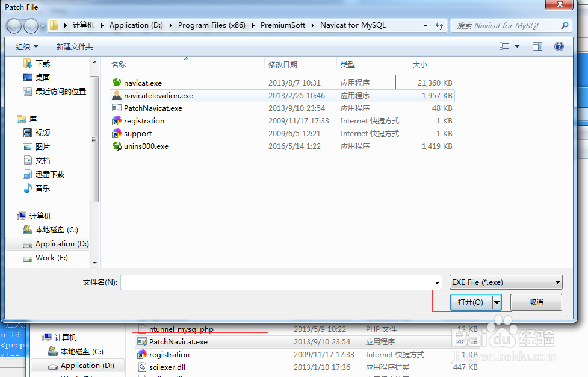This screenshot has width=588, height=377.
Task: Click the Navicat for MySQL breadcrumb segment
Action: pyautogui.click(x=353, y=25)
